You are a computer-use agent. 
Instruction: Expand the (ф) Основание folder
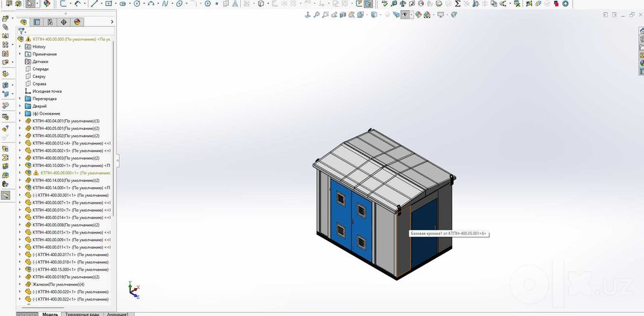tap(20, 113)
